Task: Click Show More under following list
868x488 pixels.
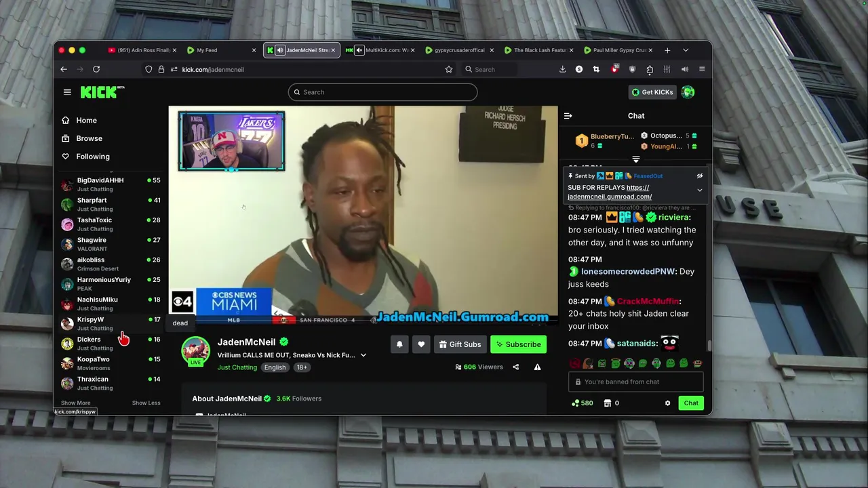Action: [75, 403]
